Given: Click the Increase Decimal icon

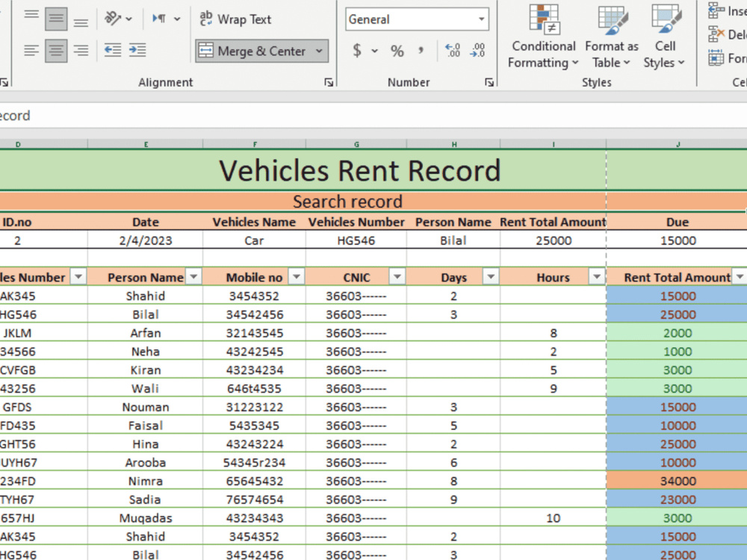Looking at the screenshot, I should [x=453, y=51].
